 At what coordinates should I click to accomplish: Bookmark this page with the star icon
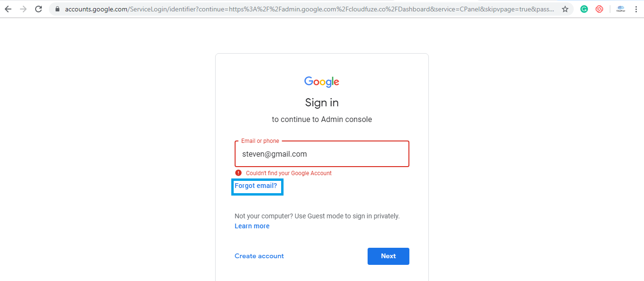click(565, 9)
